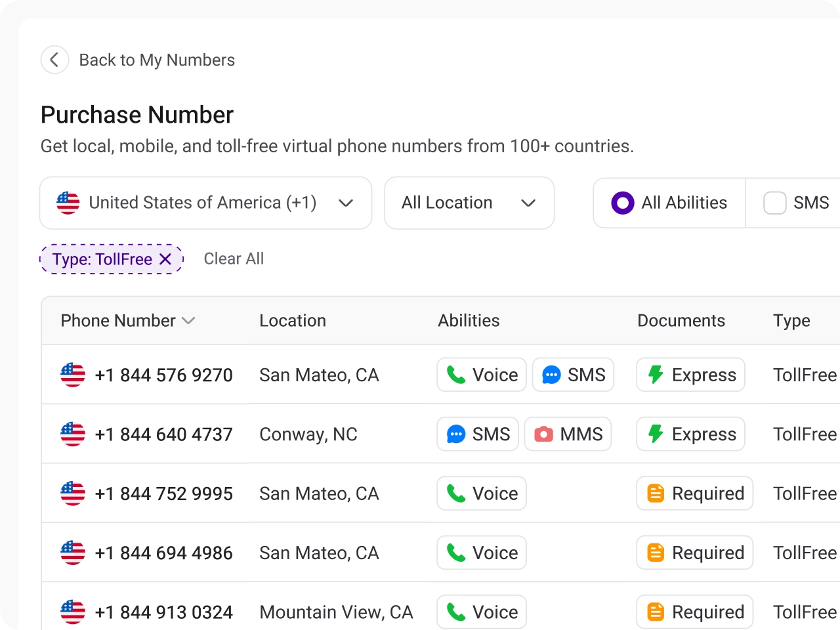Click Voice badge for +1 844 576 9270

(482, 375)
